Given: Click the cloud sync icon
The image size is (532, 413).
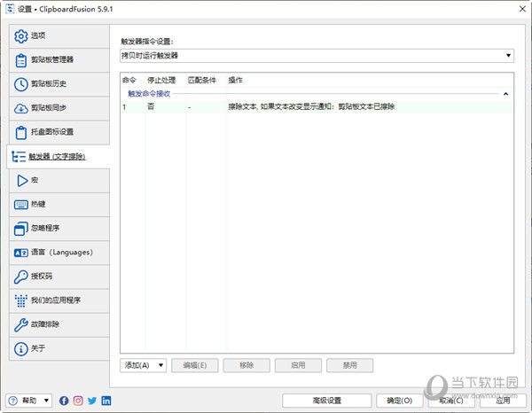Looking at the screenshot, I should click(20, 108).
